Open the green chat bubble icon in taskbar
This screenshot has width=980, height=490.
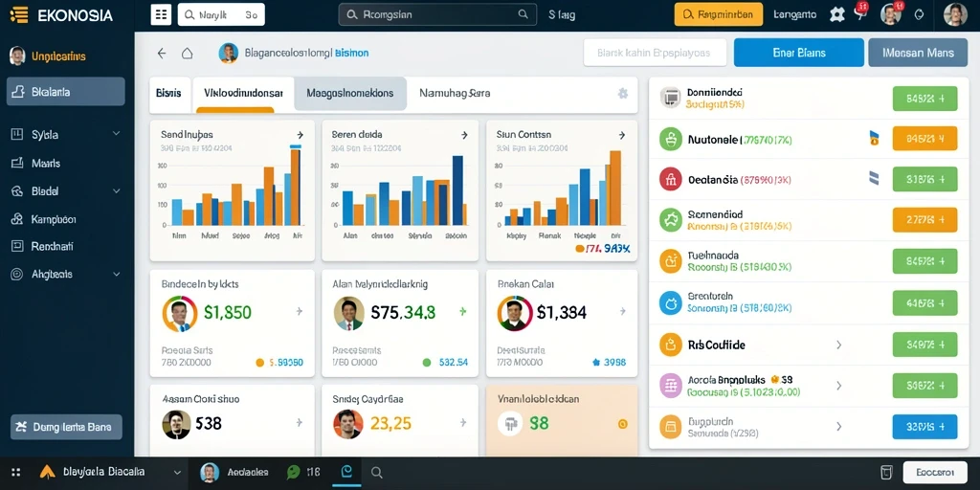click(293, 473)
